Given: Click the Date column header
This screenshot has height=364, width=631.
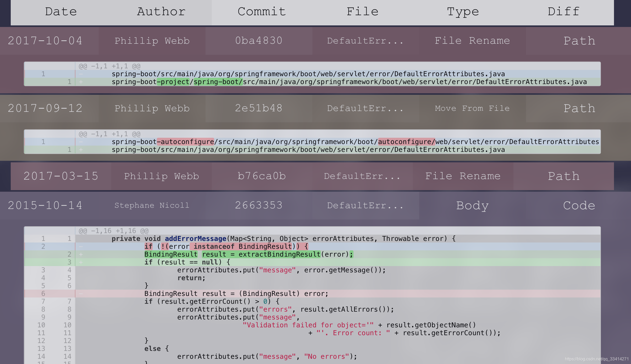Looking at the screenshot, I should point(61,12).
